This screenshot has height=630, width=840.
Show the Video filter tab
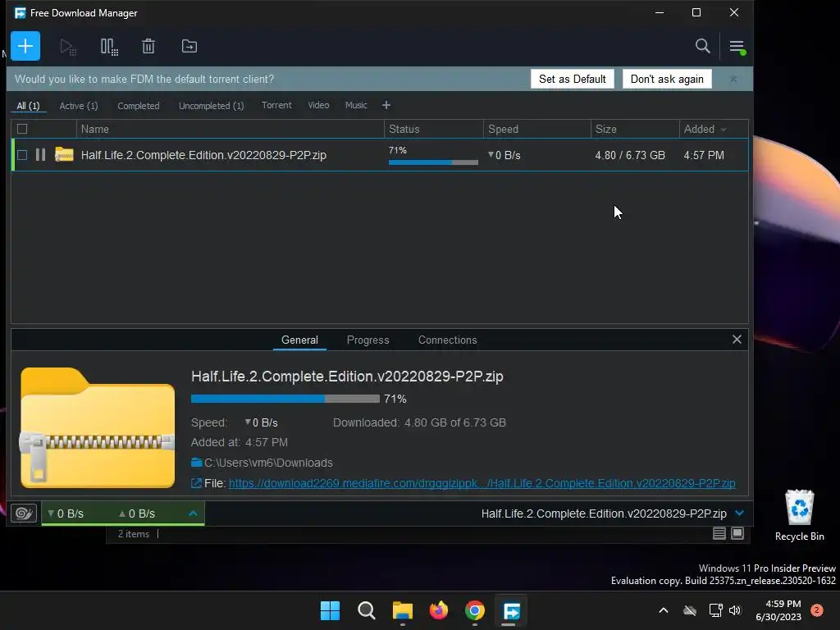coord(318,106)
